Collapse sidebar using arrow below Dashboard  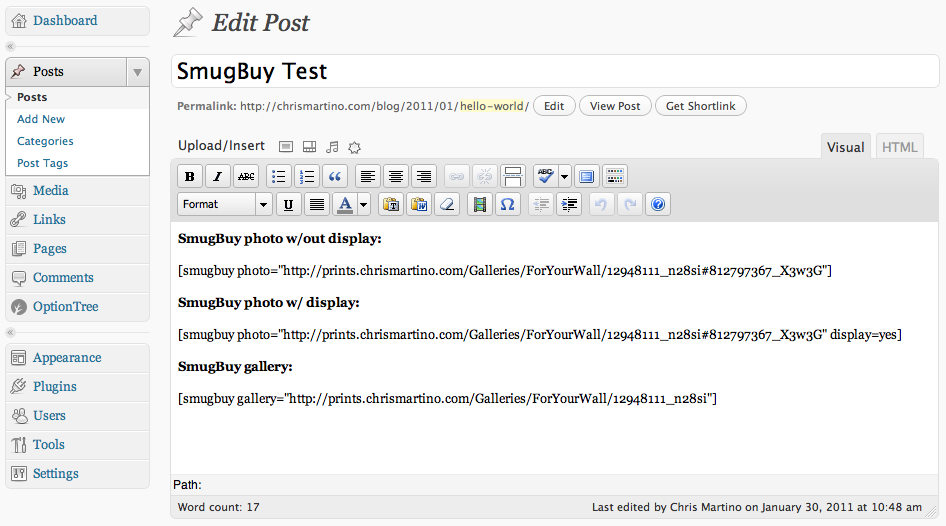pyautogui.click(x=10, y=46)
